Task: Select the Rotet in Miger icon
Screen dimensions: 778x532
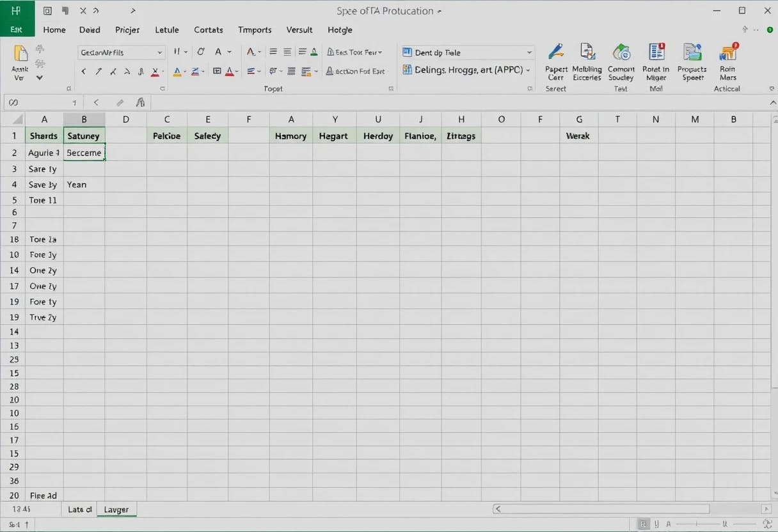Action: pos(656,52)
